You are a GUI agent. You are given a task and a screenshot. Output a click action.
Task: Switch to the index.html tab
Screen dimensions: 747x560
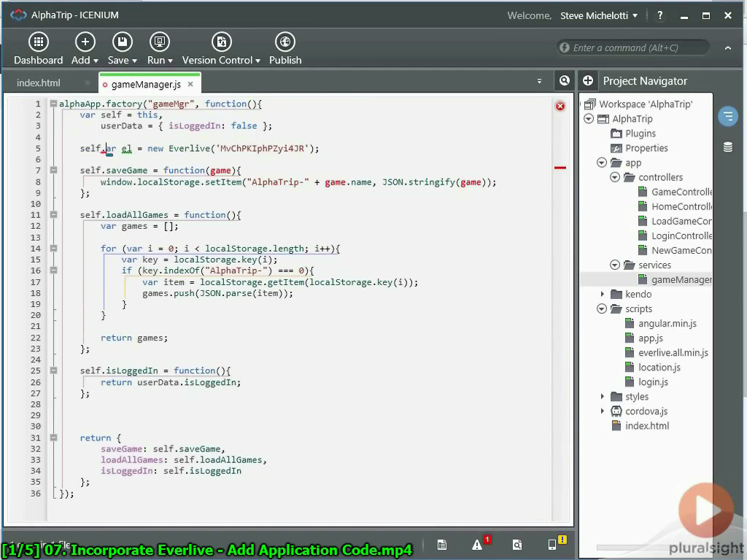[x=39, y=83]
